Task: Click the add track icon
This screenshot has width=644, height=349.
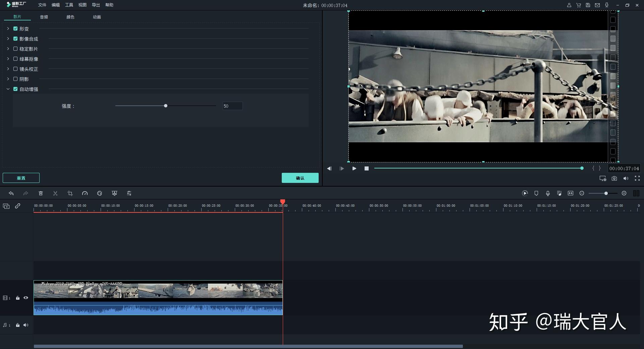Action: tap(6, 206)
